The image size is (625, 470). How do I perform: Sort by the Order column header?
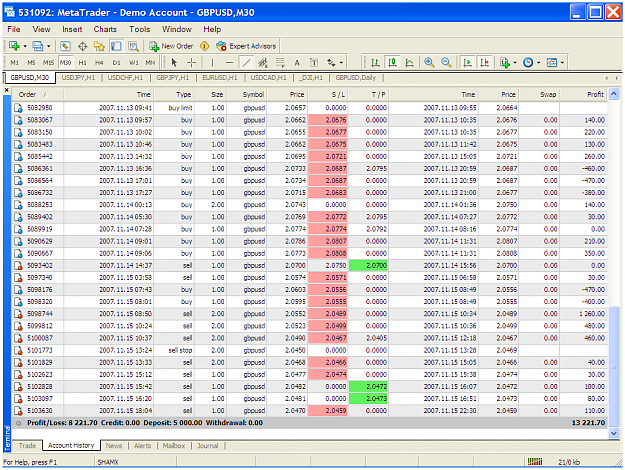coord(37,94)
